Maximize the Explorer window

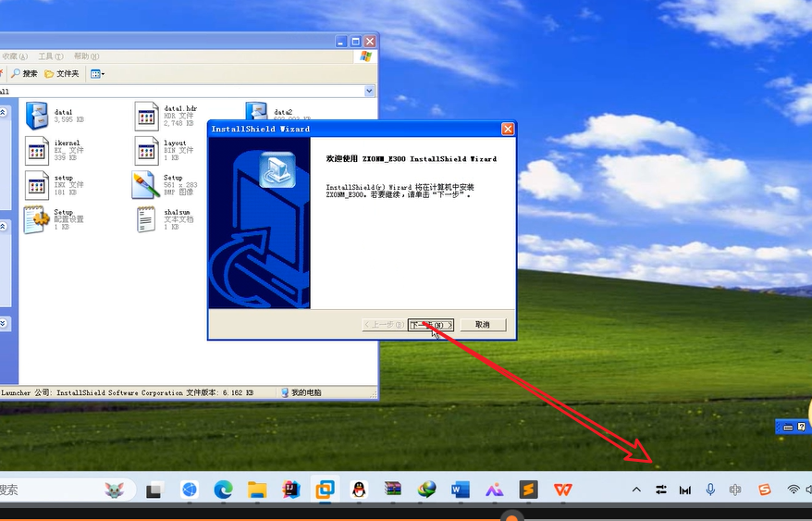[x=355, y=42]
